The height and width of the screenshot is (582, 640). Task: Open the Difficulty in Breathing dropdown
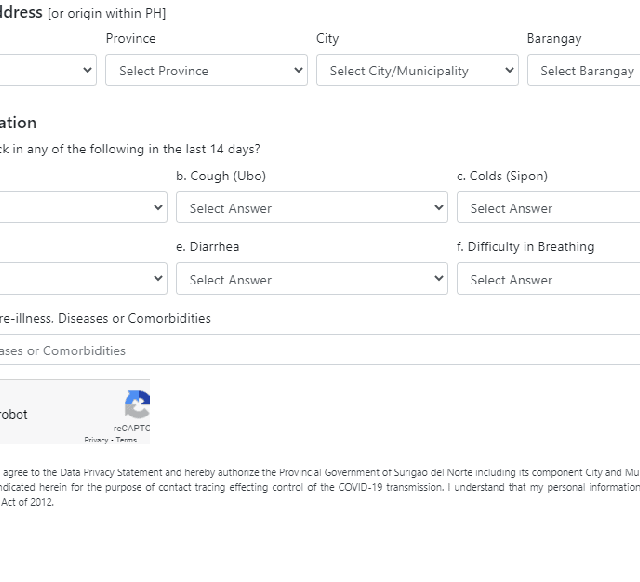pyautogui.click(x=548, y=279)
